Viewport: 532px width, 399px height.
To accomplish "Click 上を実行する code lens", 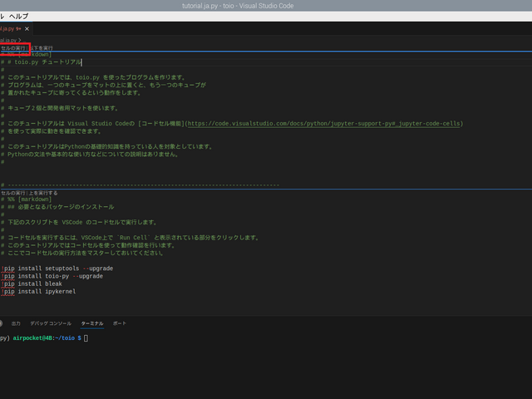I will point(43,193).
